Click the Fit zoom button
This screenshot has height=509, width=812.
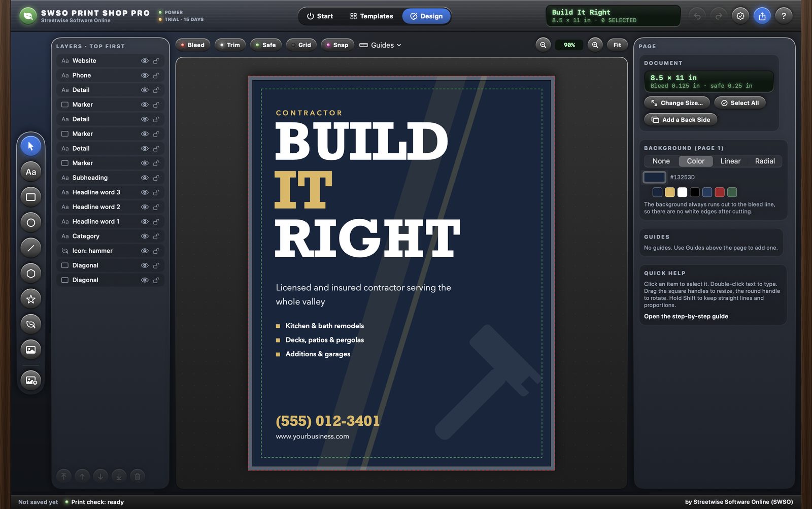point(617,45)
